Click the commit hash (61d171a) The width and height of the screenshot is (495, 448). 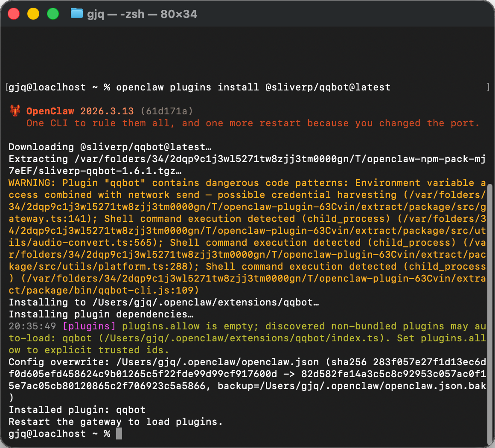(166, 111)
